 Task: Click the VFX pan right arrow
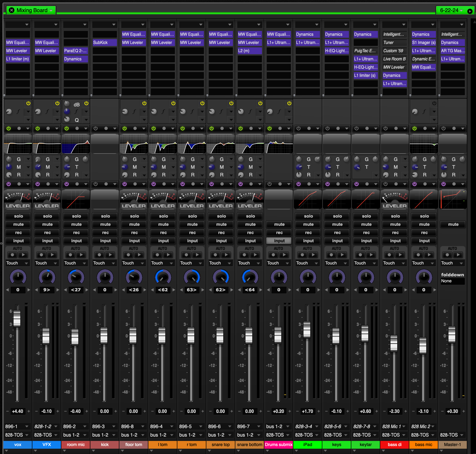pyautogui.click(x=58, y=290)
